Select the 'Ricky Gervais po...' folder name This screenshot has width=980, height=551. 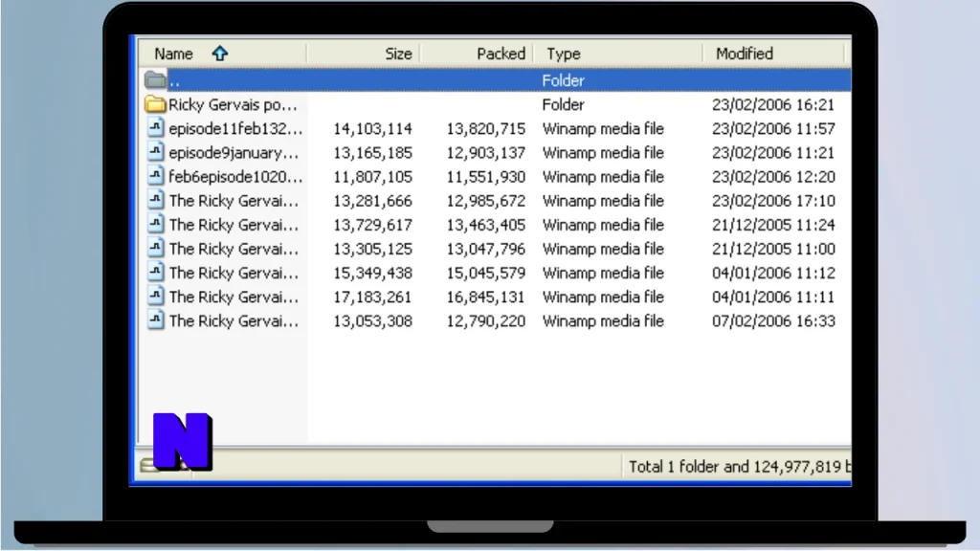[x=233, y=105]
